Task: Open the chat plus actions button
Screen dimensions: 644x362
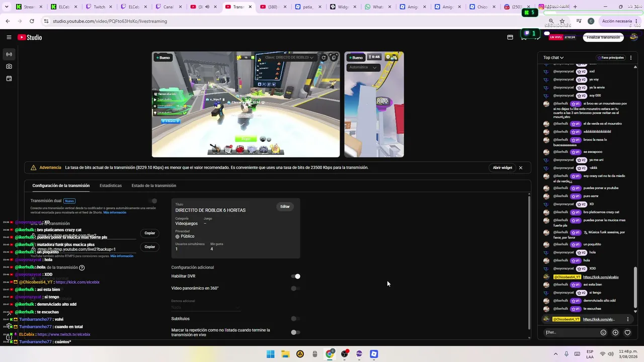Action: pyautogui.click(x=615, y=332)
